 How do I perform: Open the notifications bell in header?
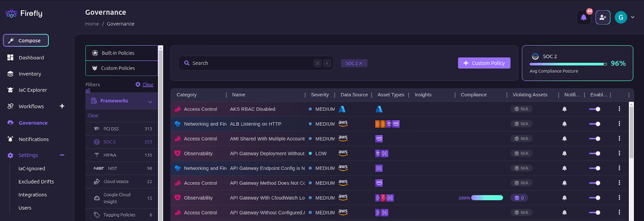584,17
